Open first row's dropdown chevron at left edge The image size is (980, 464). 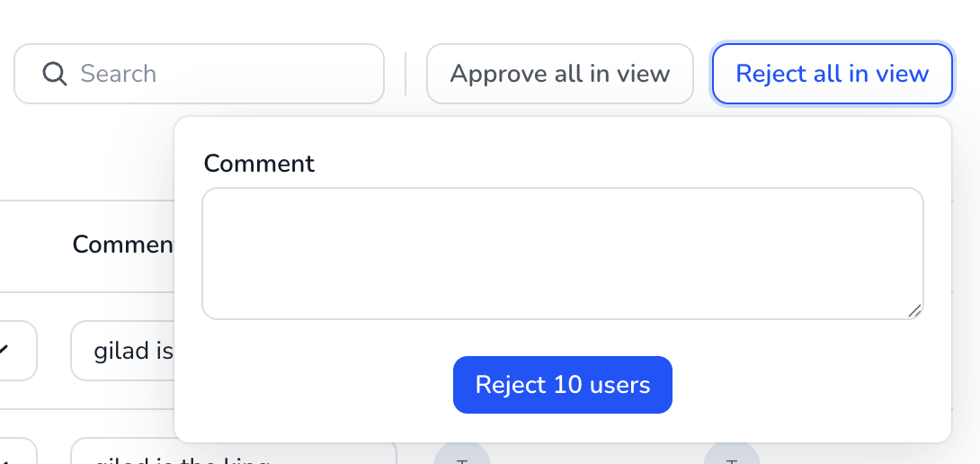coord(17,351)
